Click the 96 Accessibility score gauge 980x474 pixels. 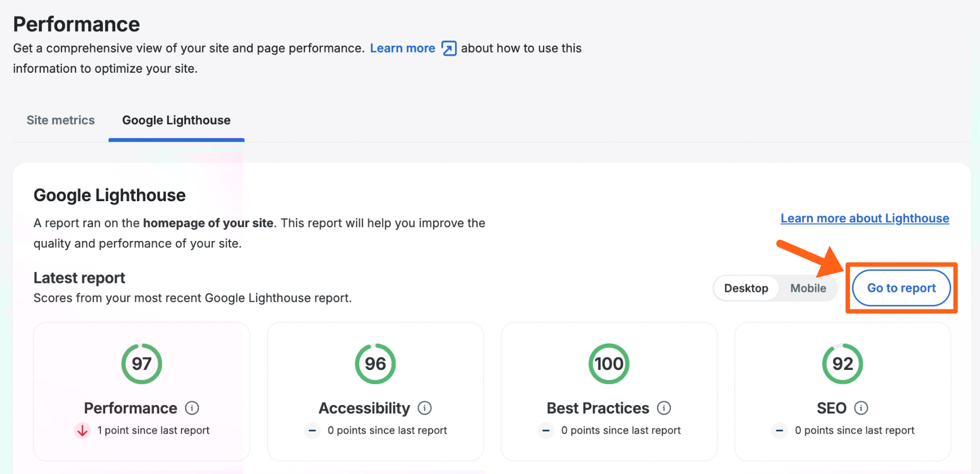pos(375,364)
